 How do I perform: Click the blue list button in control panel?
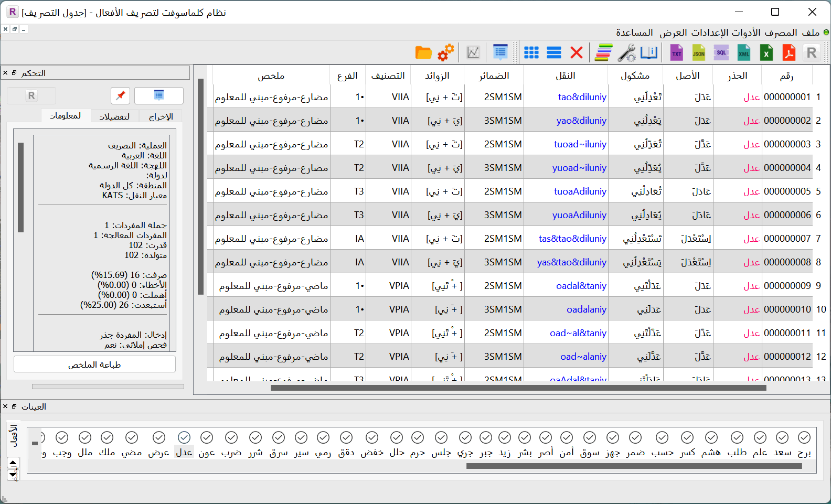(x=159, y=95)
